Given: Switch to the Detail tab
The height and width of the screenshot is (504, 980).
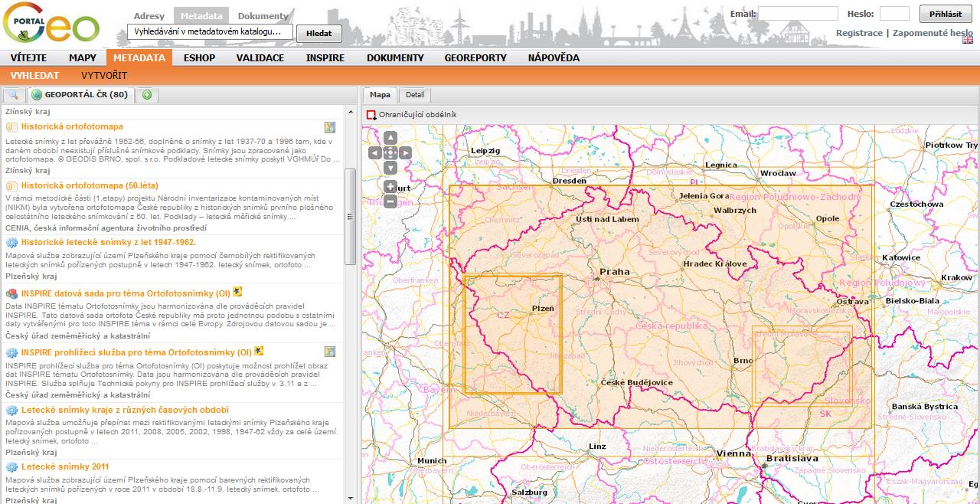Looking at the screenshot, I should click(414, 95).
